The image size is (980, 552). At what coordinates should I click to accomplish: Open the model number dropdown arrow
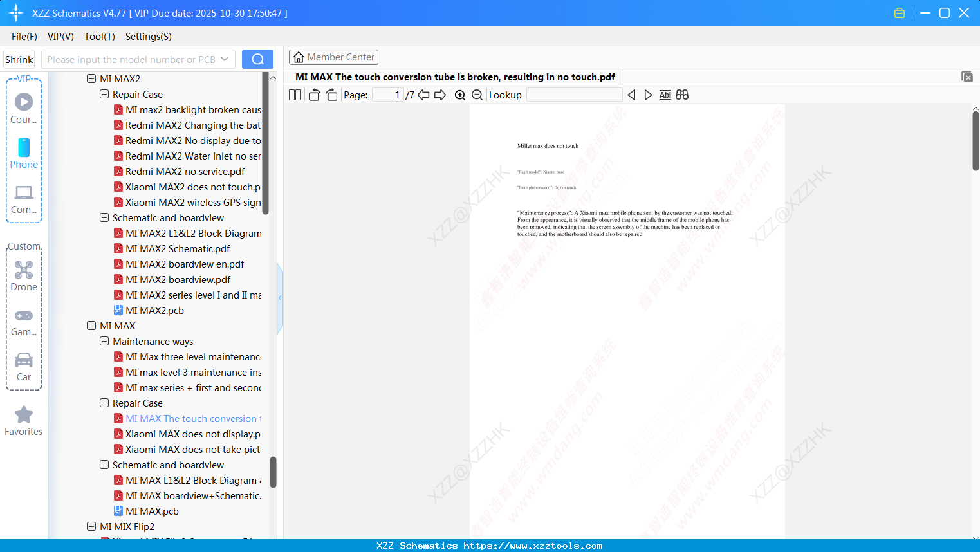(225, 59)
